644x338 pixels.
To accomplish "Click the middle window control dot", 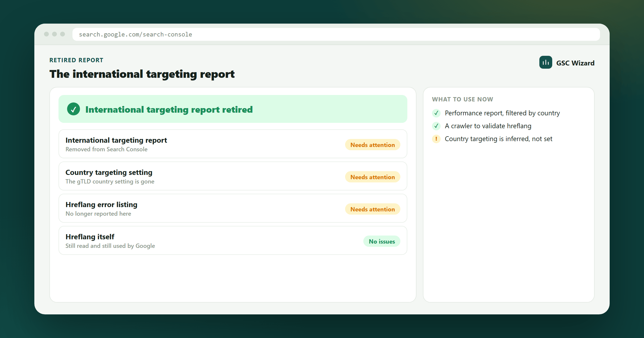I will (x=54, y=34).
